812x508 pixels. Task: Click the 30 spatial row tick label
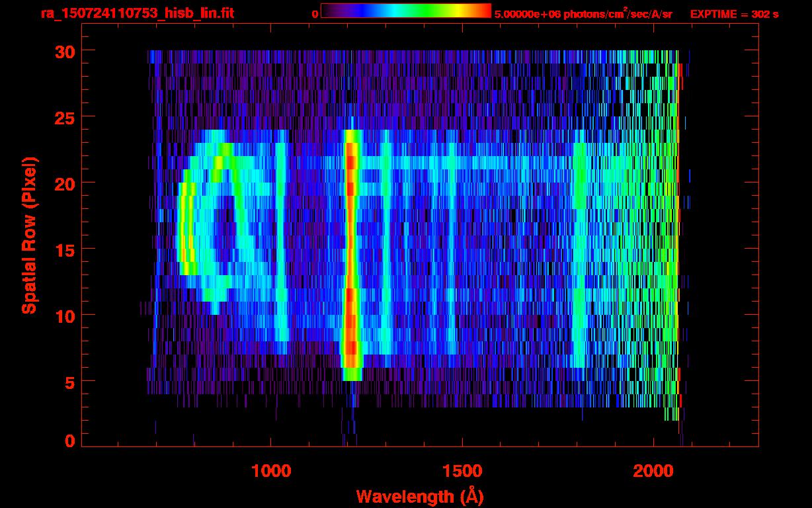coord(64,51)
